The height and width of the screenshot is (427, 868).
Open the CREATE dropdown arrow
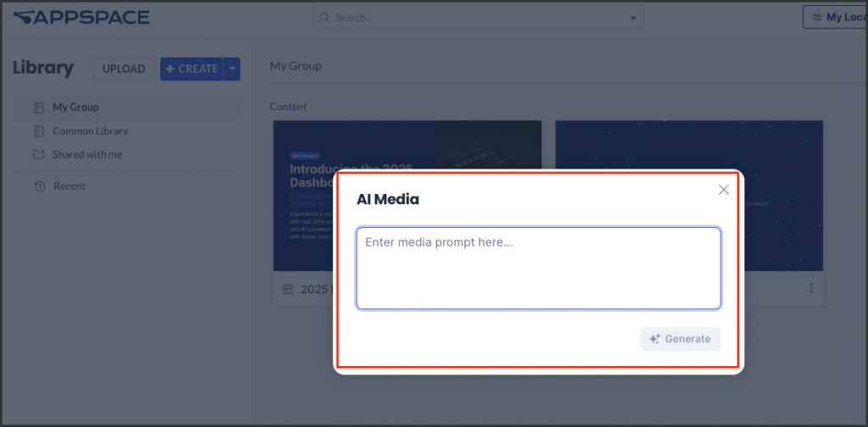(x=232, y=69)
